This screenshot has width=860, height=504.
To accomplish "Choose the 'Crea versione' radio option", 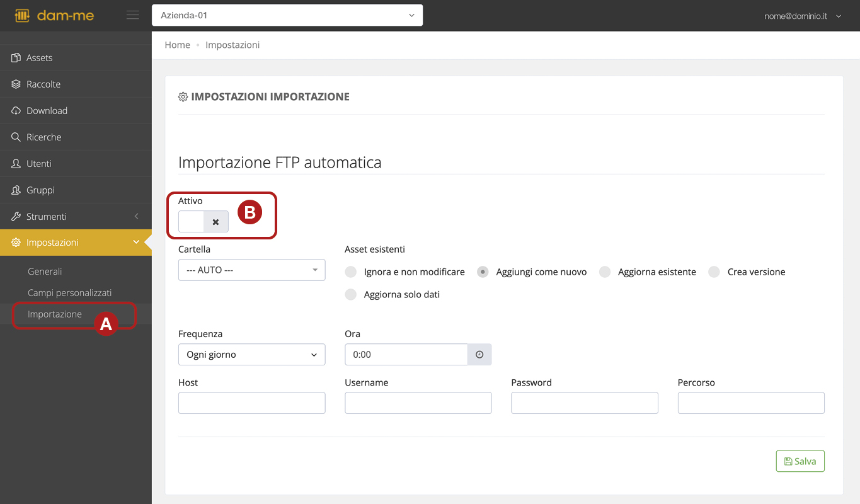I will pyautogui.click(x=714, y=272).
